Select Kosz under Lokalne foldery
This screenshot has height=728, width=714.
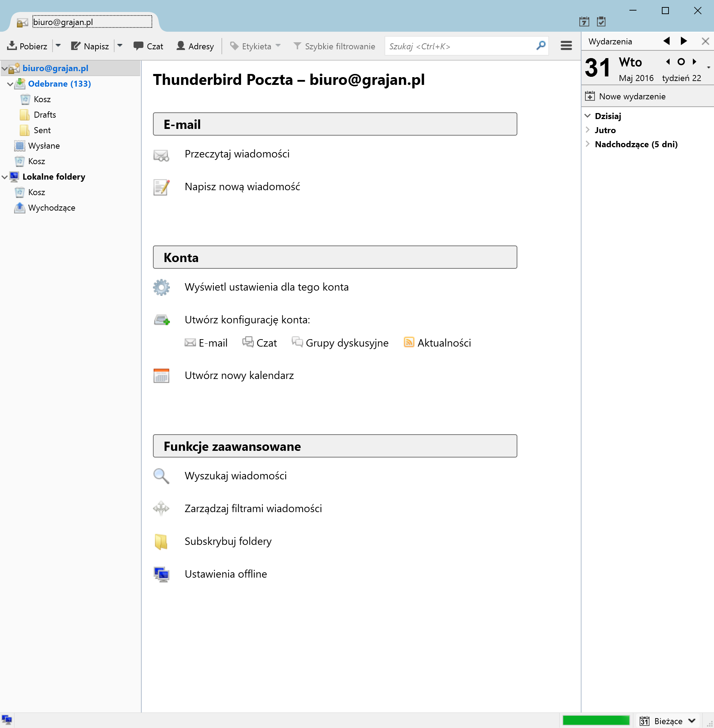click(36, 192)
